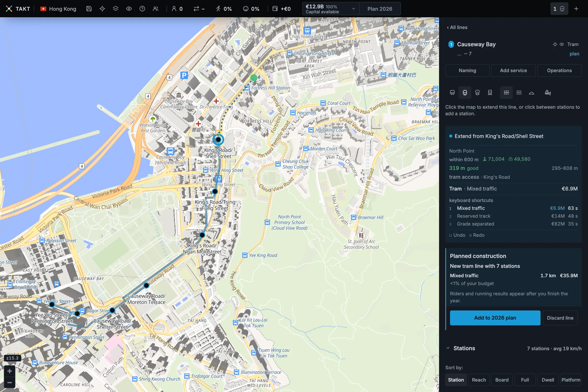588x392 pixels.
Task: Click King's Road/Shell Street station marker
Action: pyautogui.click(x=218, y=140)
